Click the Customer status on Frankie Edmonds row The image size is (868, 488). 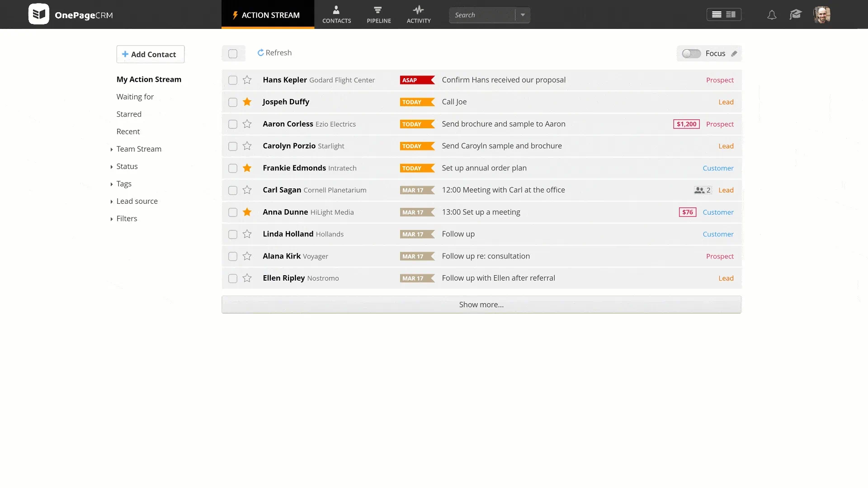pos(718,168)
